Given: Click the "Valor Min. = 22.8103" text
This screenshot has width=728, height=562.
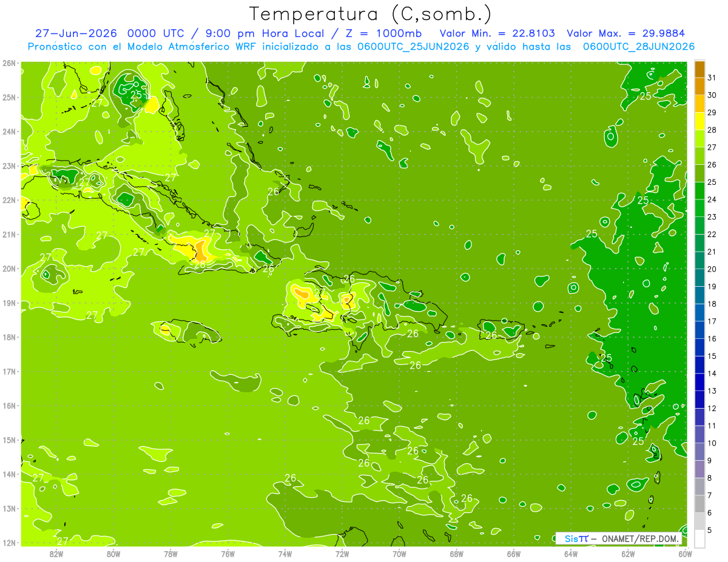Looking at the screenshot, I should click(x=497, y=33).
